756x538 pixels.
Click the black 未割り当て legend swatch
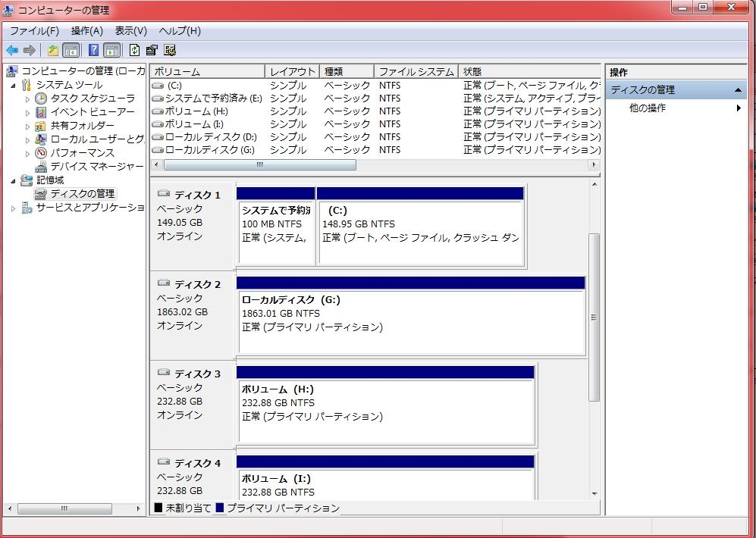tap(158, 508)
